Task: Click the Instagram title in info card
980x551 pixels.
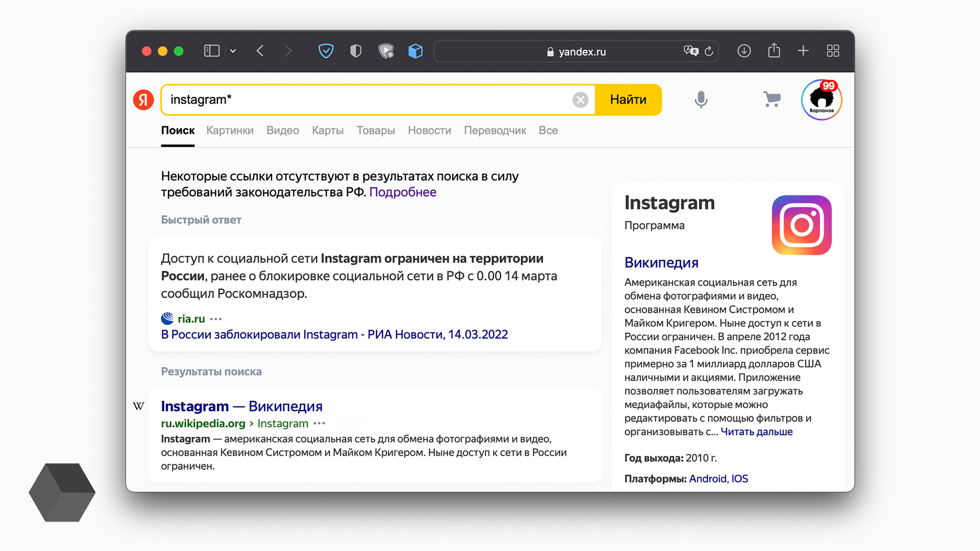Action: tap(669, 203)
